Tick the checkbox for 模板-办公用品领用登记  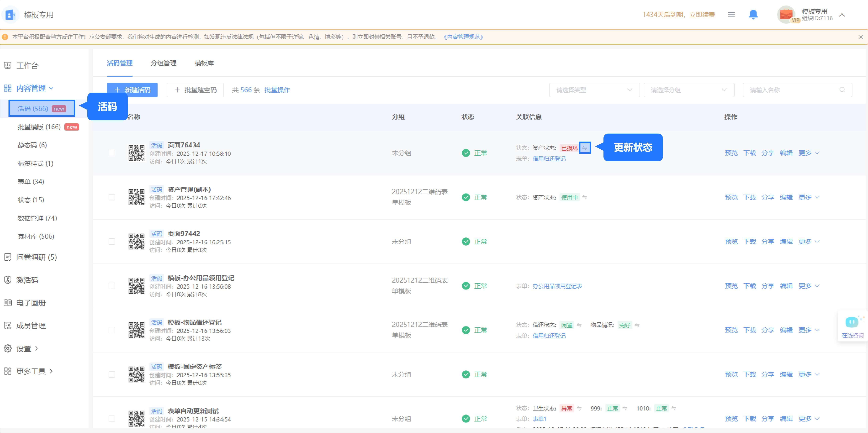[112, 286]
